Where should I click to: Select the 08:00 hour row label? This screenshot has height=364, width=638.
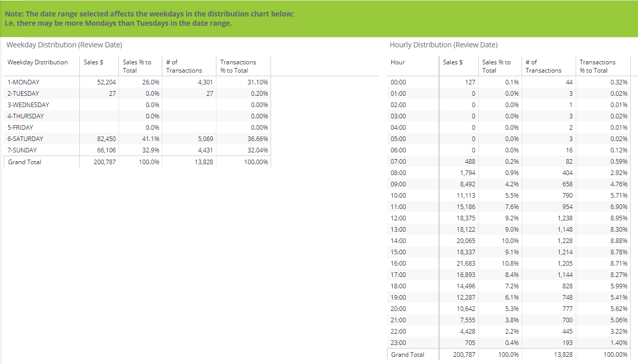[398, 173]
